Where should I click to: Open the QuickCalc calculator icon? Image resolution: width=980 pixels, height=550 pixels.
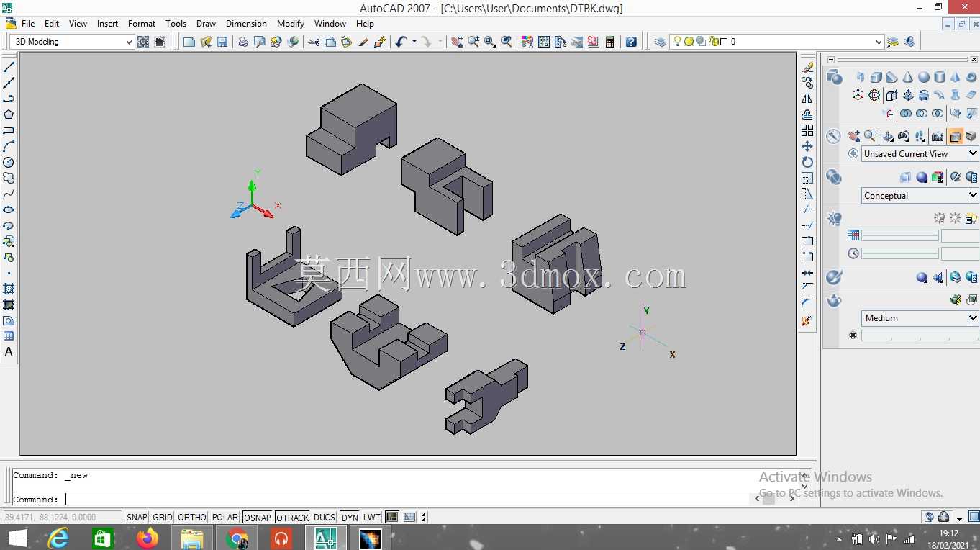point(610,42)
